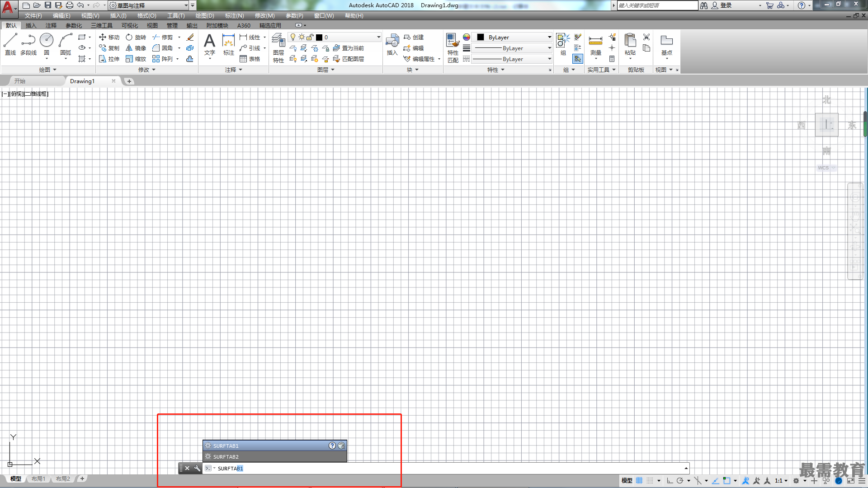Image resolution: width=868 pixels, height=488 pixels.
Task: Open the 文件(F) menu
Action: pos(33,15)
